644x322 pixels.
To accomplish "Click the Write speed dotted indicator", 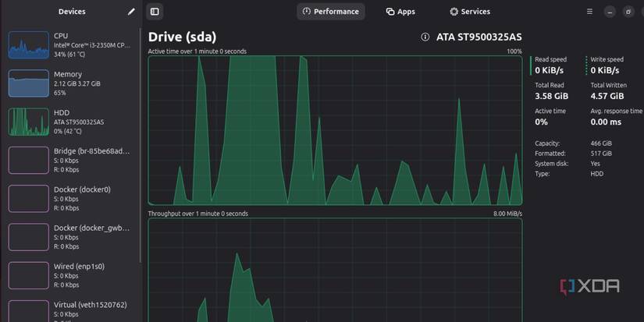I will (586, 65).
